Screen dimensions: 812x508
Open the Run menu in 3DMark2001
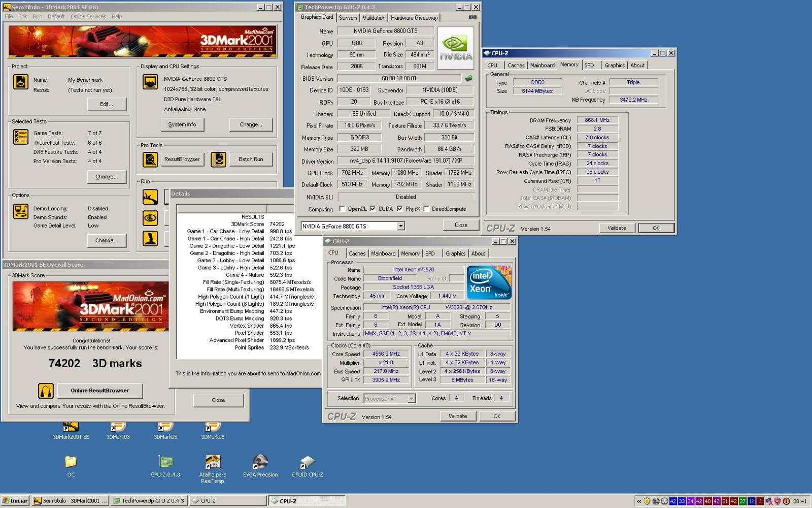coord(38,16)
